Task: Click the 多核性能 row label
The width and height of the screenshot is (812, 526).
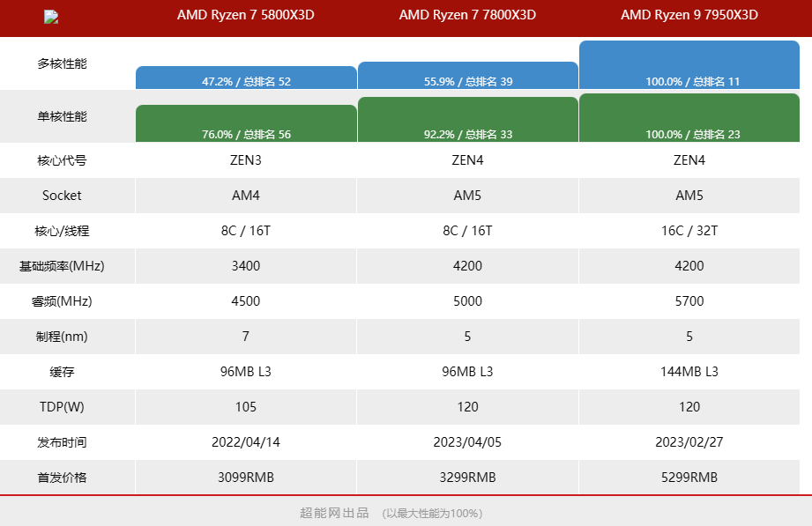Action: (x=62, y=63)
